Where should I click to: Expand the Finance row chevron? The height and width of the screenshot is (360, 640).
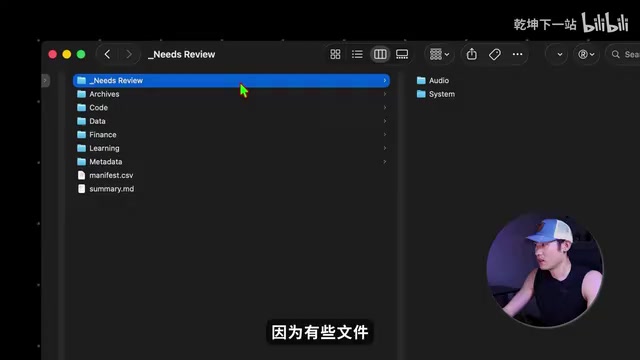(x=384, y=135)
